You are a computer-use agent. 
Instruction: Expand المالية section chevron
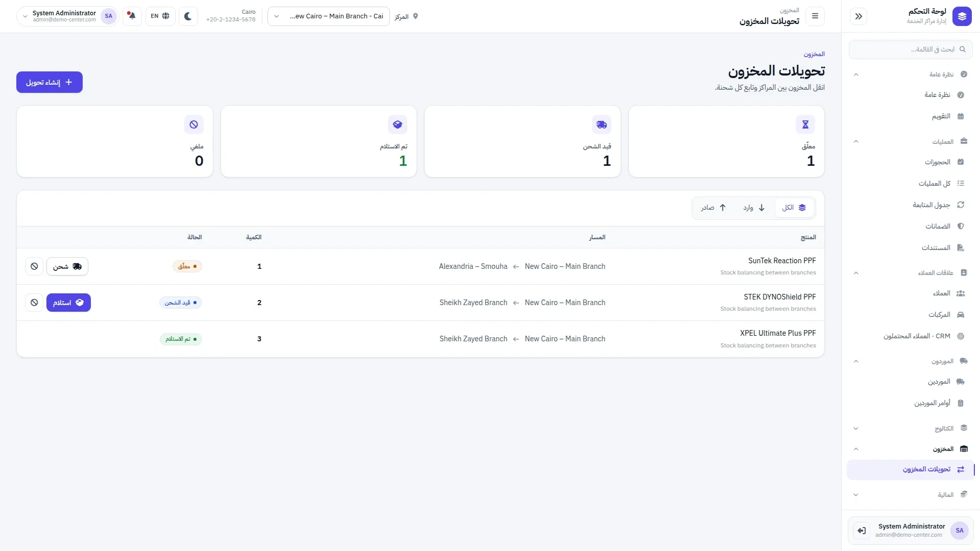pyautogui.click(x=856, y=495)
